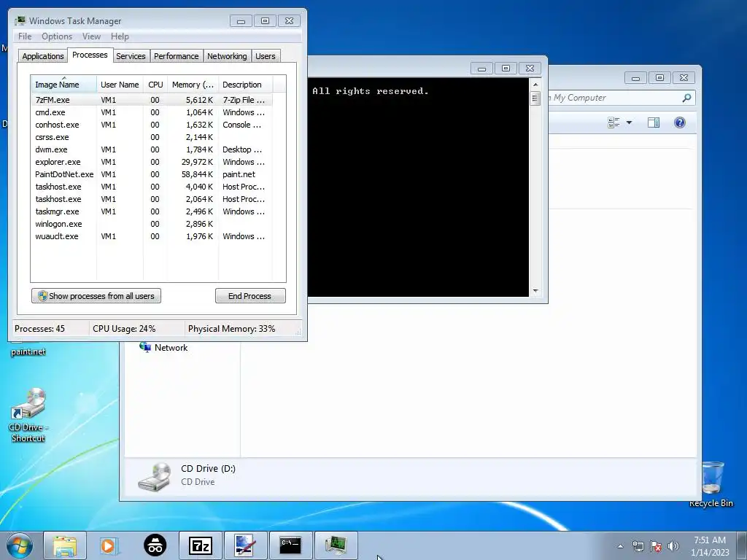This screenshot has height=560, width=747.
Task: Select the wuauclt.exe process
Action: (152, 236)
